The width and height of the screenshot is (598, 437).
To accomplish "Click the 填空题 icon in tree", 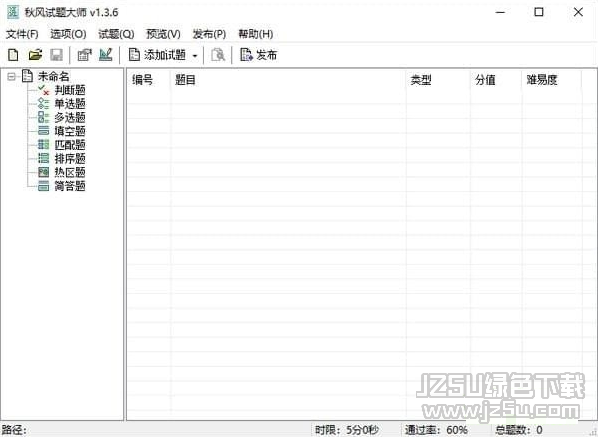I will pyautogui.click(x=43, y=131).
